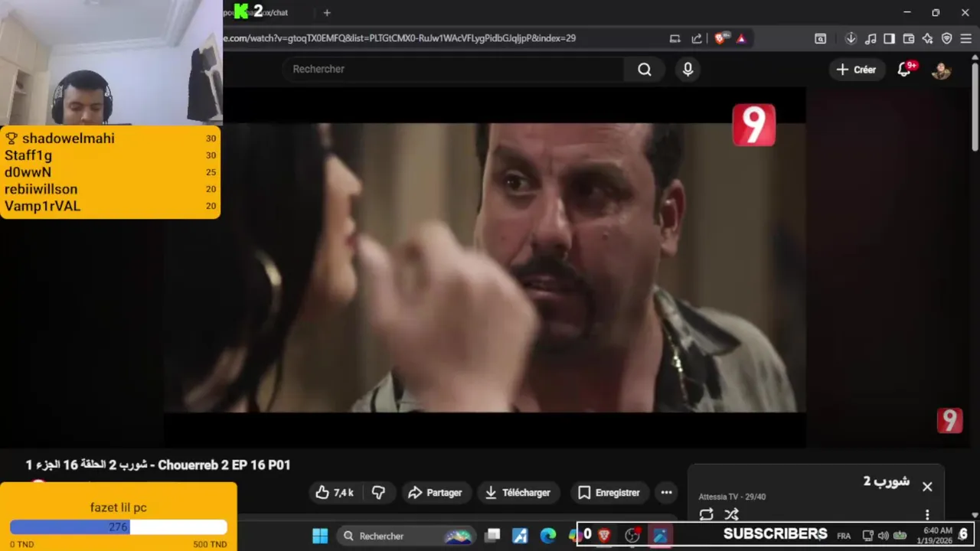
Task: Click Vamp1rVAL in the leaderboard
Action: click(42, 206)
